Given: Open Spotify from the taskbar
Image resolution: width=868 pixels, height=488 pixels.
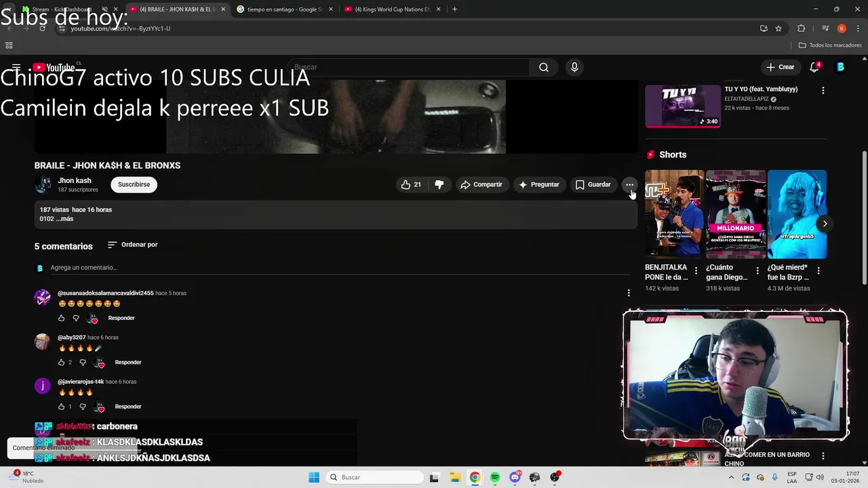Looking at the screenshot, I should [495, 477].
